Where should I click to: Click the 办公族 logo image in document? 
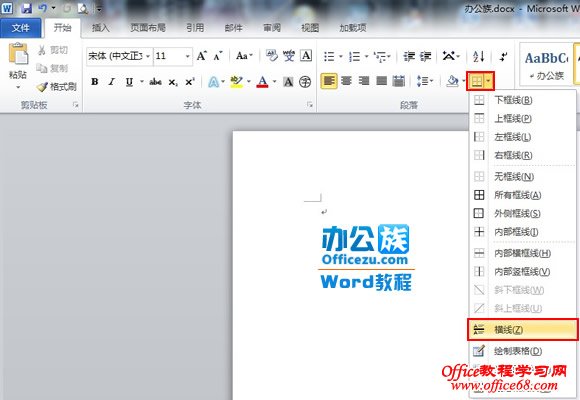366,258
